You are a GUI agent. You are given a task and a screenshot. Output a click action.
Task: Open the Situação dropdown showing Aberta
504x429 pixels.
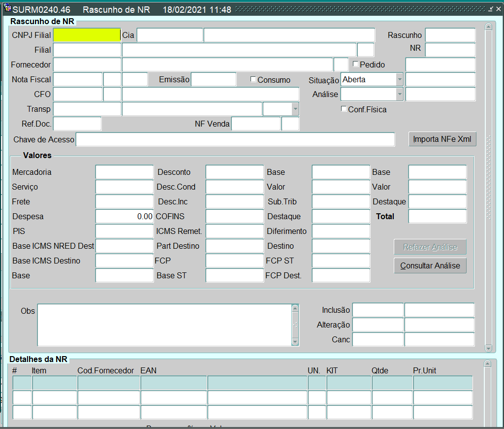pyautogui.click(x=400, y=79)
